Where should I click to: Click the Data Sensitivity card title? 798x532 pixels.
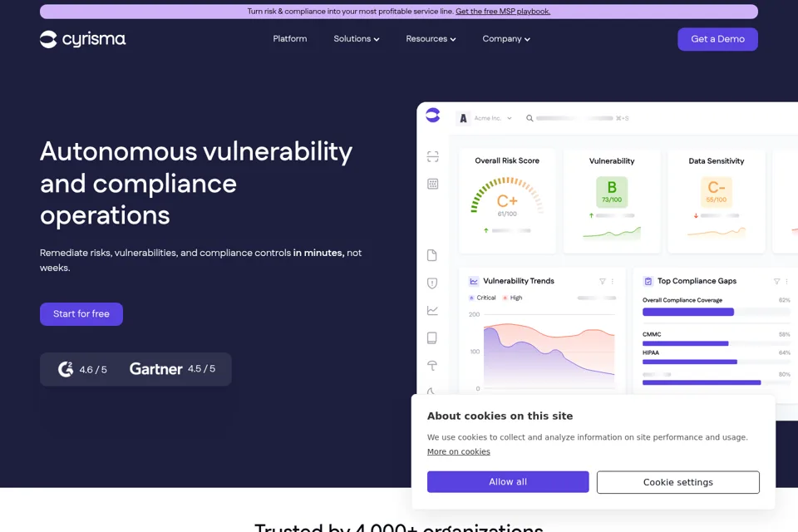pos(716,161)
